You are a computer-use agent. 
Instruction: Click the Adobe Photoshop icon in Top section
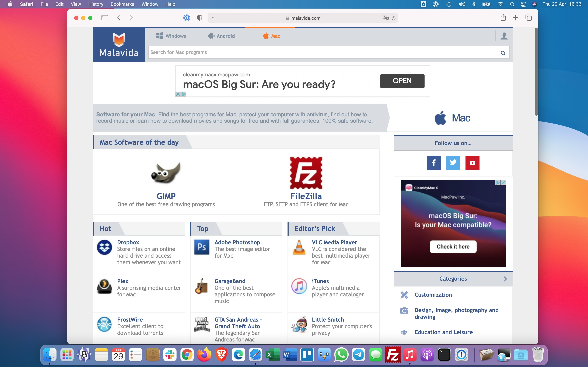pyautogui.click(x=201, y=247)
